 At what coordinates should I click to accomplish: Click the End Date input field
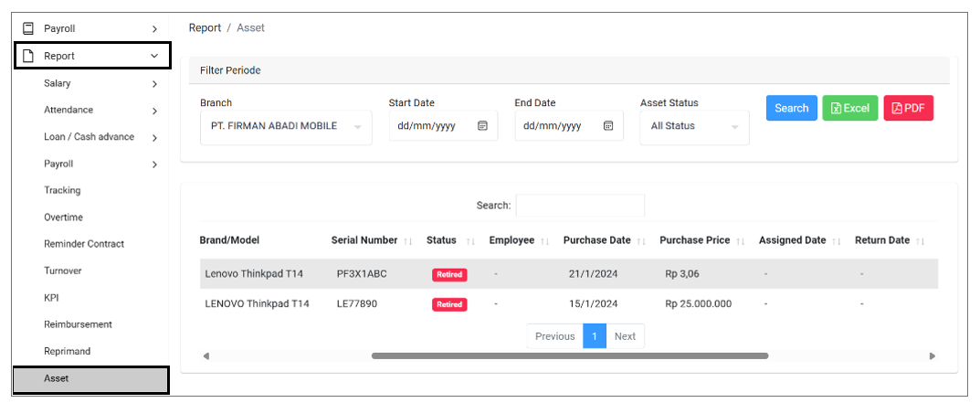[569, 126]
